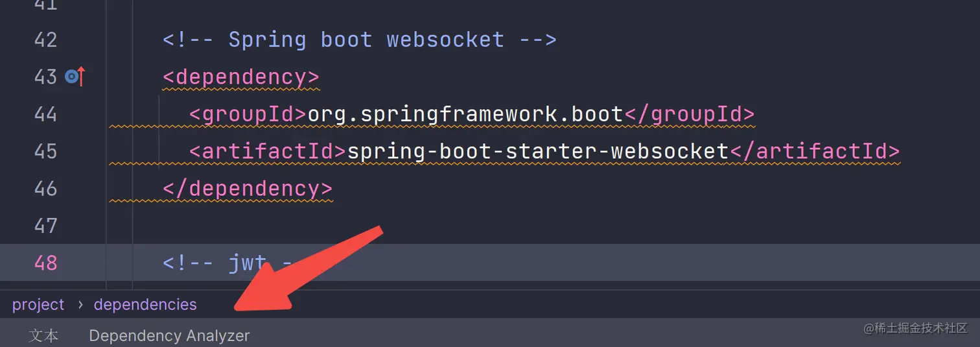Switch to the Dependency Analyzer tab

(169, 335)
